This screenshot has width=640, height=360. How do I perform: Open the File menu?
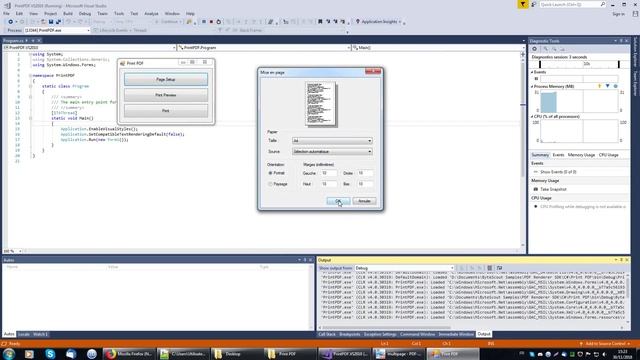tap(7, 13)
